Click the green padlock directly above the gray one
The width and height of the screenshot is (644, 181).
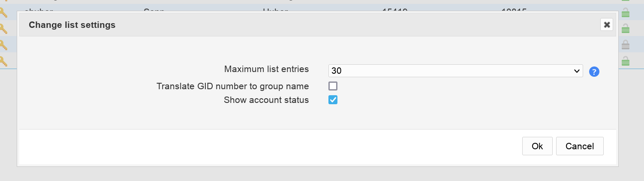(x=626, y=29)
